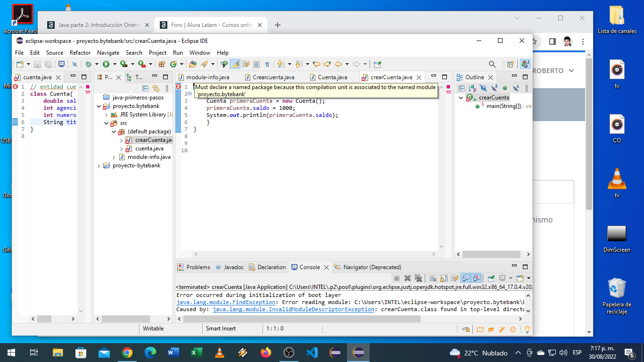This screenshot has width=644, height=362.
Task: Click the Back navigation arrow
Action: pos(339,64)
